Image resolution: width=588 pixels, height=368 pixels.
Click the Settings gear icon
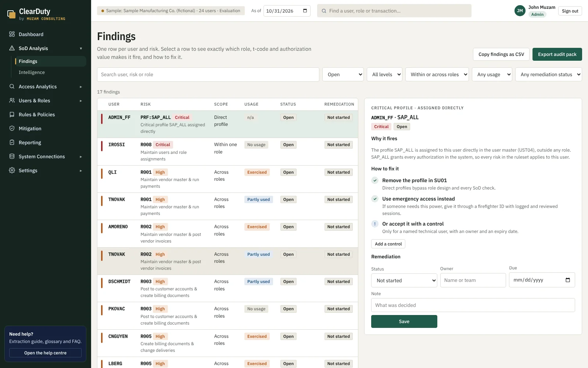pos(12,170)
